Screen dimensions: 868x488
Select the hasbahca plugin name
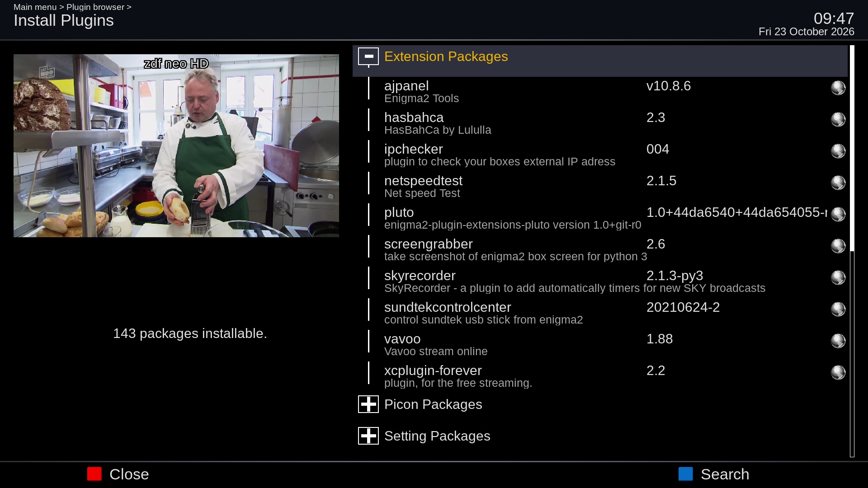click(414, 117)
